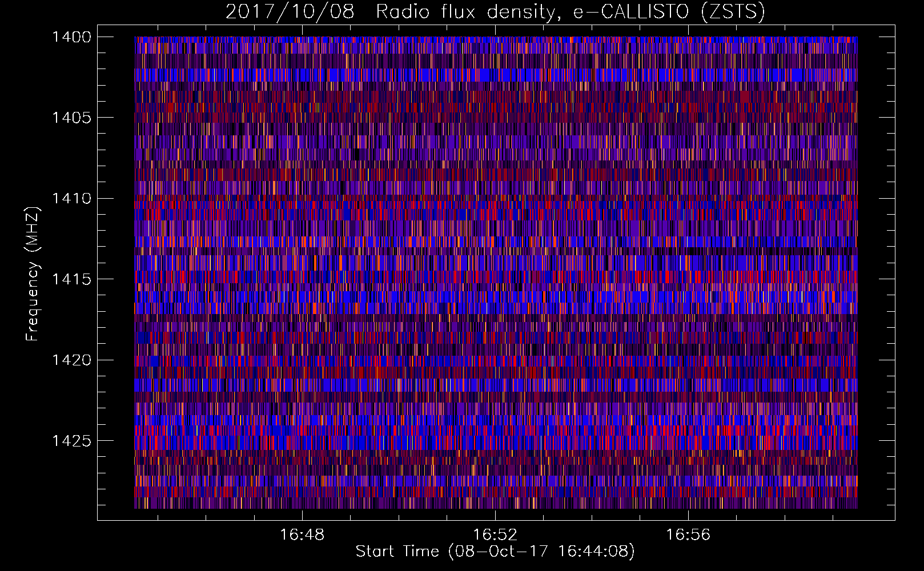This screenshot has height=571, width=924.
Task: Select the "Frequency (MHZ)" vertical axis label
Action: pyautogui.click(x=33, y=274)
